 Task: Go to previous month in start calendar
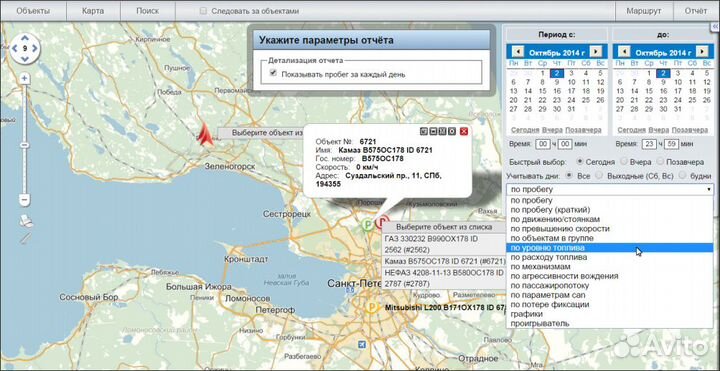[518, 51]
